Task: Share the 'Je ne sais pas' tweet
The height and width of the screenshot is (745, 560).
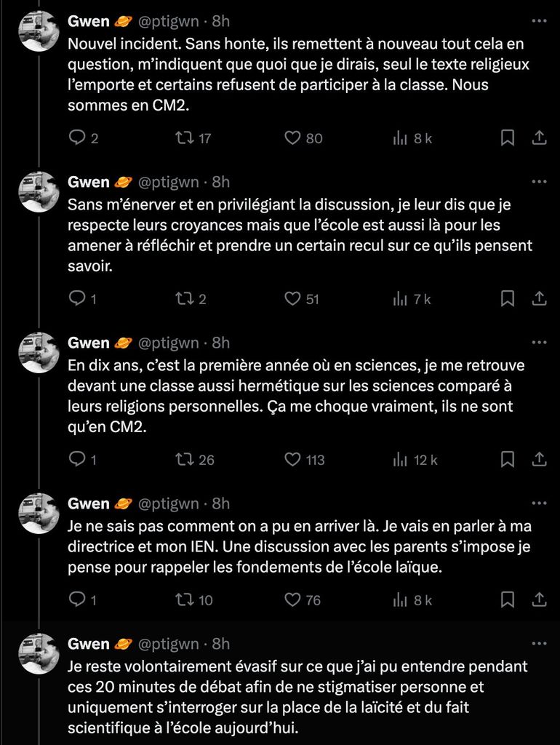Action: [540, 599]
